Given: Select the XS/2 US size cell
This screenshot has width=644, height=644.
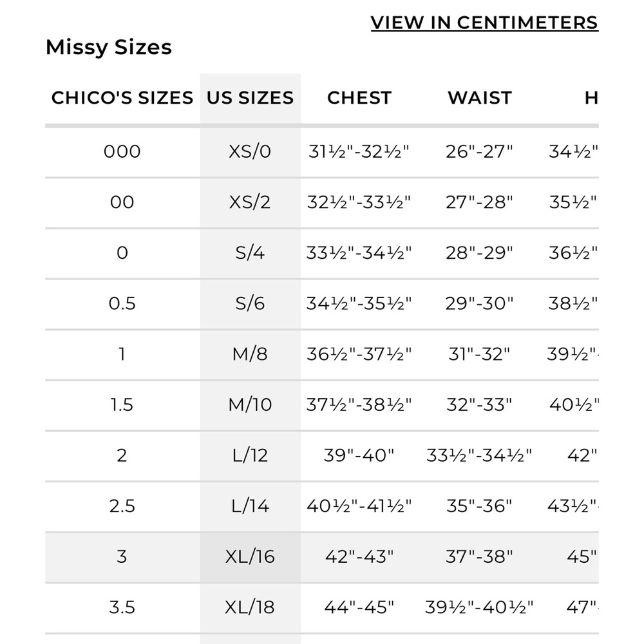Looking at the screenshot, I should [x=250, y=202].
